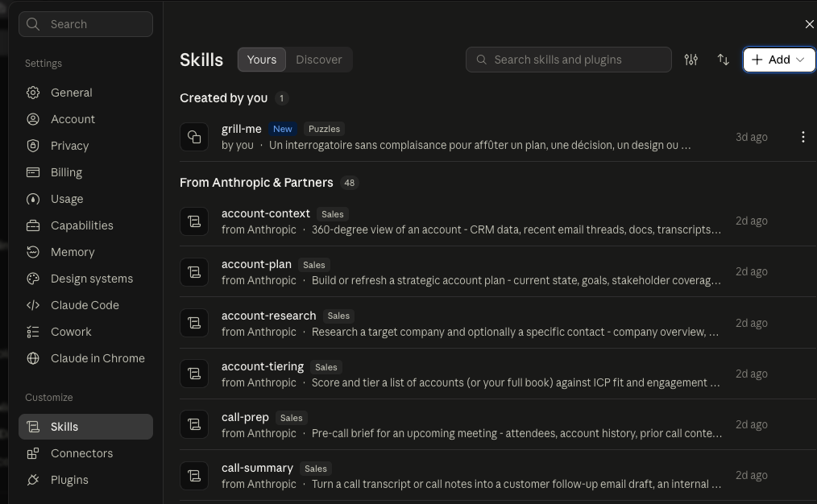The width and height of the screenshot is (817, 504).
Task: Click the Sales tag on account-context
Action: pos(333,214)
